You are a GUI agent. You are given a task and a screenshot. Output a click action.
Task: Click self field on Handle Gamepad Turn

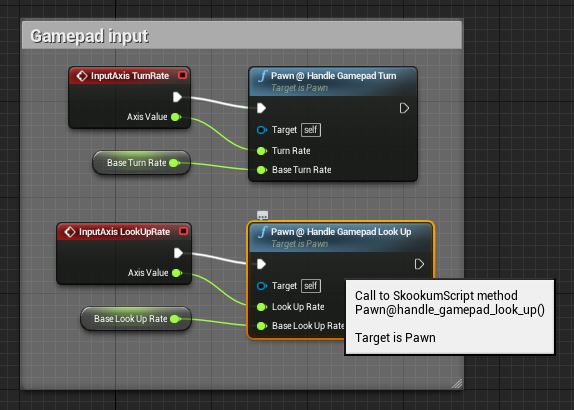click(311, 130)
